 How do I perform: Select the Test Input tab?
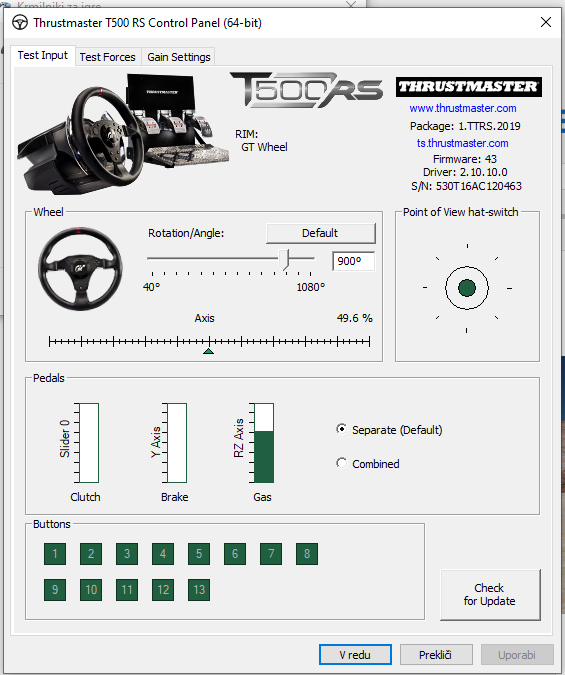(43, 56)
